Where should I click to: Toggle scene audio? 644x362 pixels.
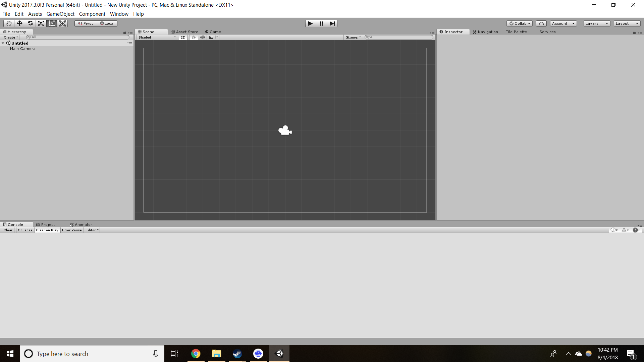point(202,38)
